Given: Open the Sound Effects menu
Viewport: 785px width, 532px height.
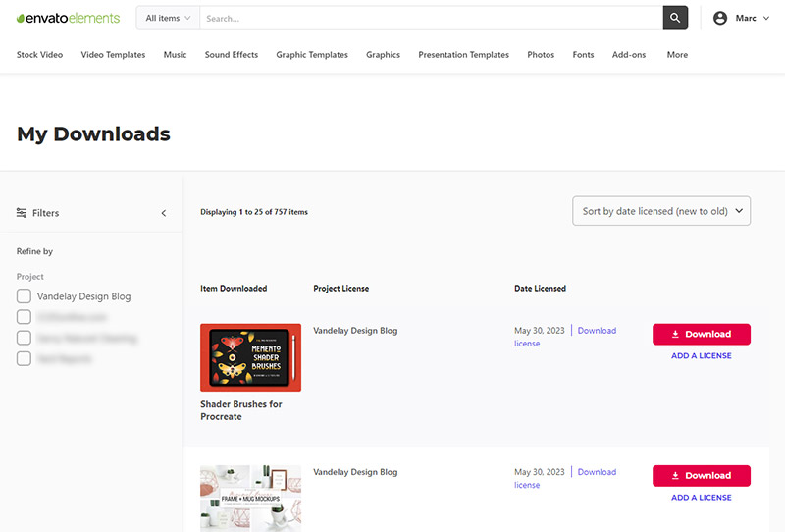Looking at the screenshot, I should pos(232,55).
